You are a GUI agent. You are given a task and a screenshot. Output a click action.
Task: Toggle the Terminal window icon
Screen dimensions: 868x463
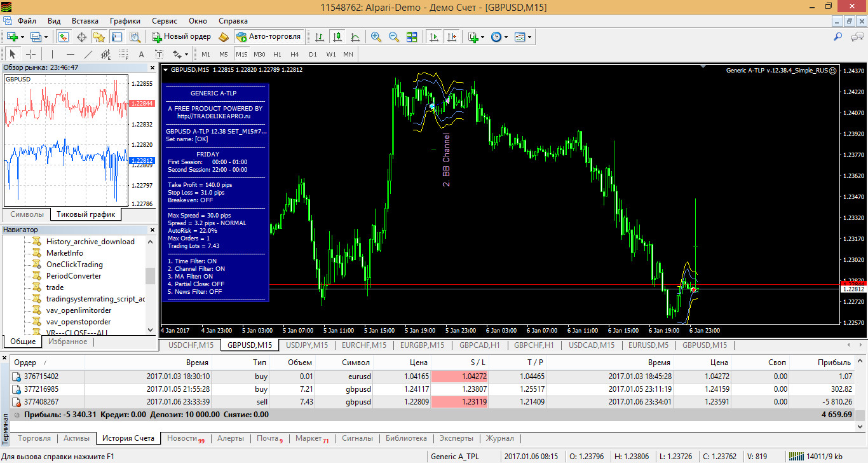coord(117,36)
